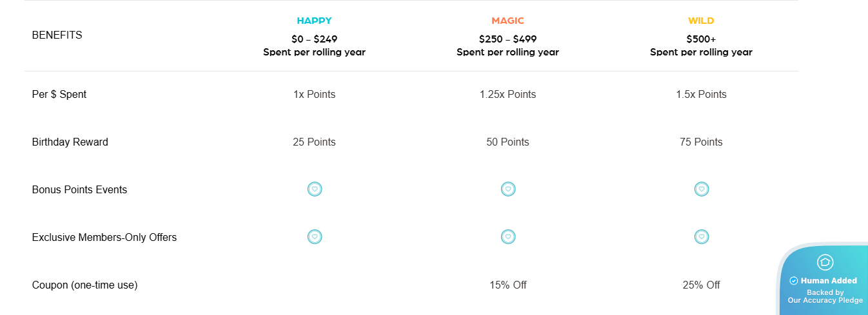868x315 pixels.
Task: Click the Magic tier 50 Points birthday reward
Action: pos(508,142)
